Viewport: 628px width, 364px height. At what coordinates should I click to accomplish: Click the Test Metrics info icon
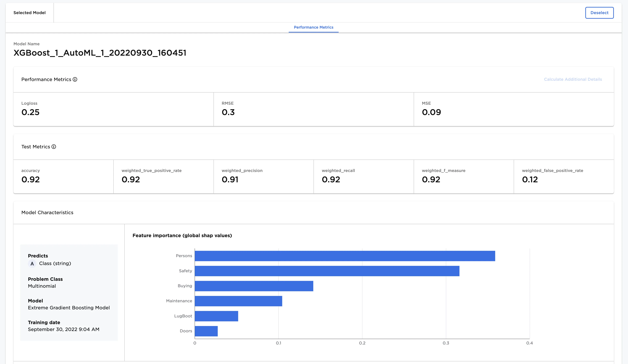point(54,147)
